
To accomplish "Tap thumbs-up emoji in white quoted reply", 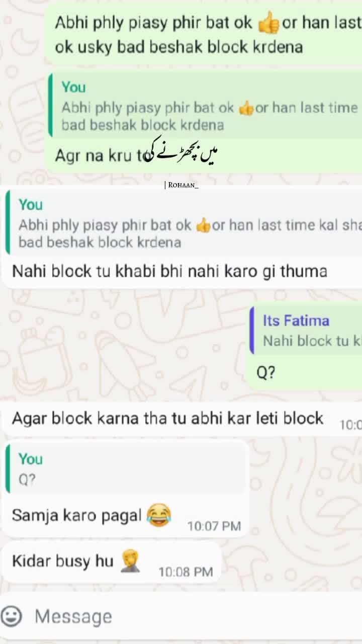I will pos(203,225).
